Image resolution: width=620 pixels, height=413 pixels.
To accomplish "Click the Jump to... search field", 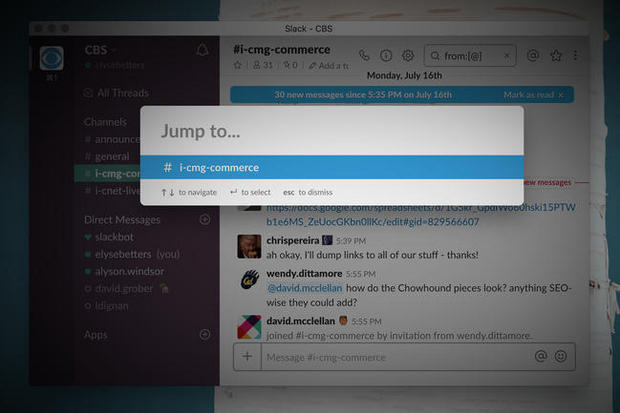I will click(x=332, y=131).
